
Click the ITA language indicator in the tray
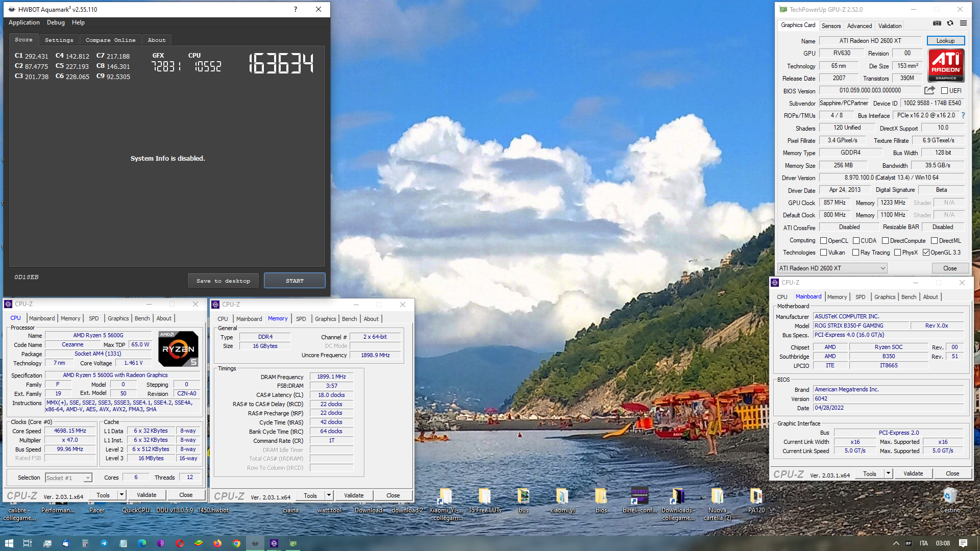pyautogui.click(x=923, y=543)
